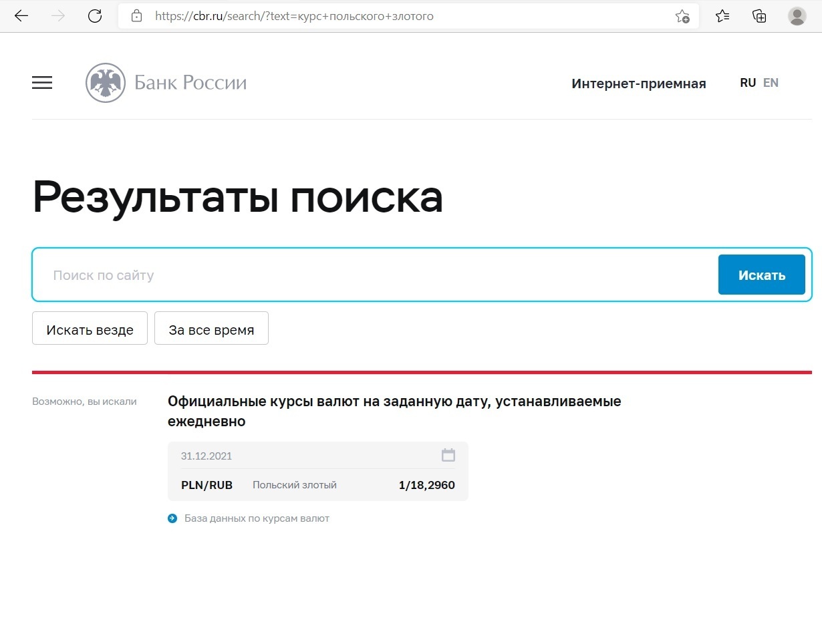Click the Bank of Russia eagle logo
The width and height of the screenshot is (822, 644).
(x=106, y=83)
